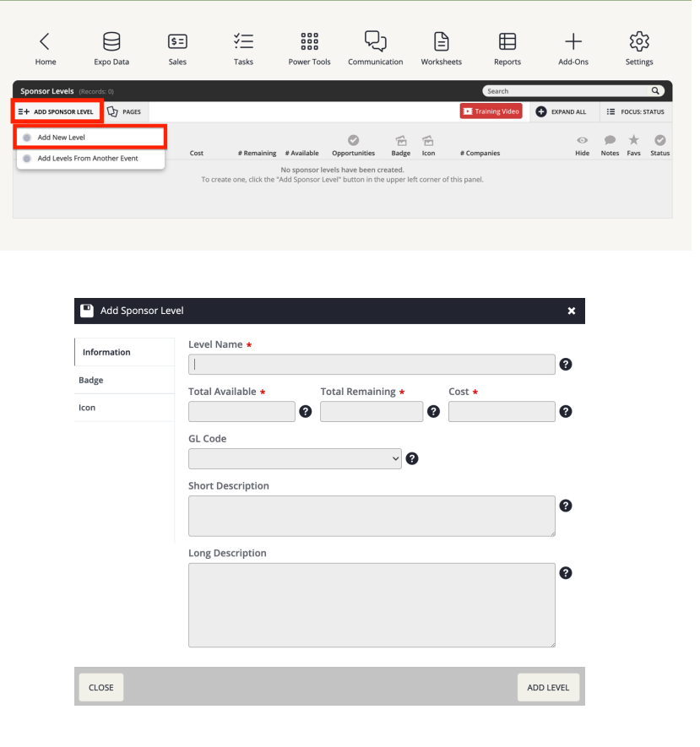700x747 pixels.
Task: Open the Reports table icon
Action: pyautogui.click(x=507, y=42)
